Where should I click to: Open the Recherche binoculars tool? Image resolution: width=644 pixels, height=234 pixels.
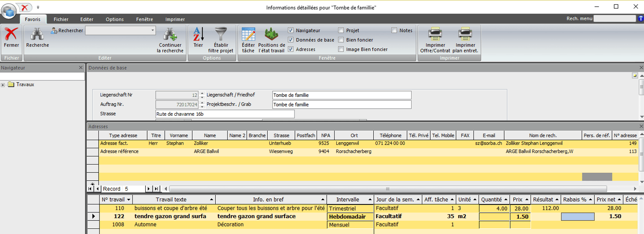(x=37, y=34)
